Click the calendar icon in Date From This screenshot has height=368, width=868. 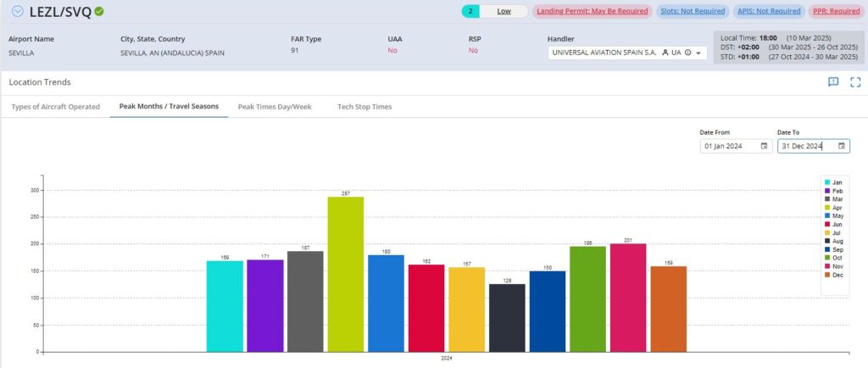tap(764, 146)
